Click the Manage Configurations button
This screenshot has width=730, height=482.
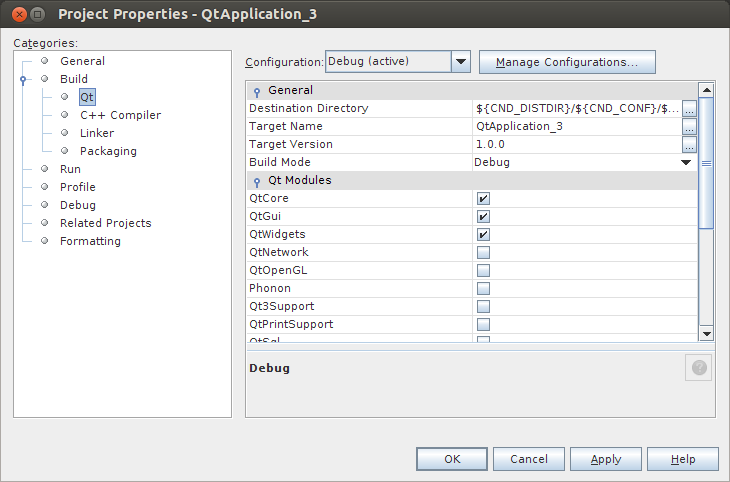point(567,62)
